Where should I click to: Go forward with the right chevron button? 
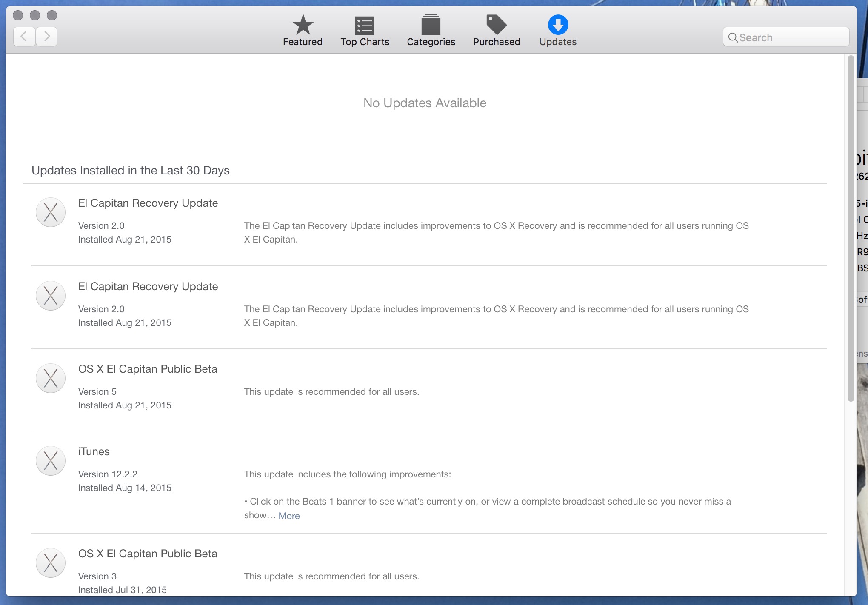tap(47, 37)
